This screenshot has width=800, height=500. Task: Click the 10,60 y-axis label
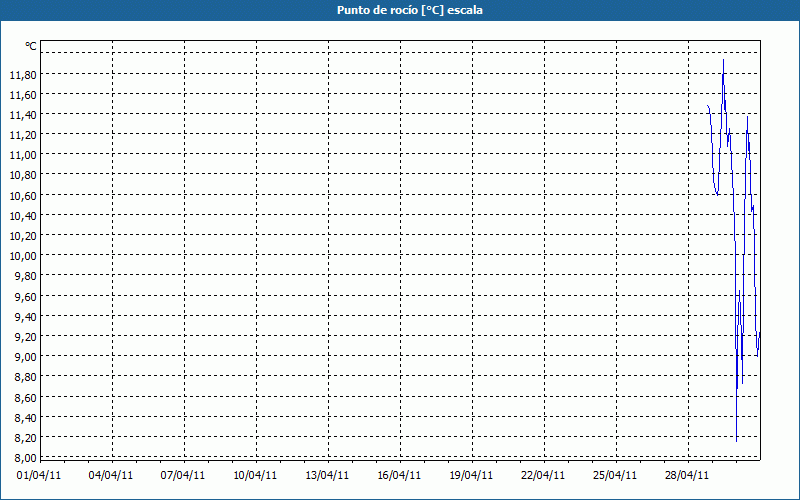click(23, 196)
